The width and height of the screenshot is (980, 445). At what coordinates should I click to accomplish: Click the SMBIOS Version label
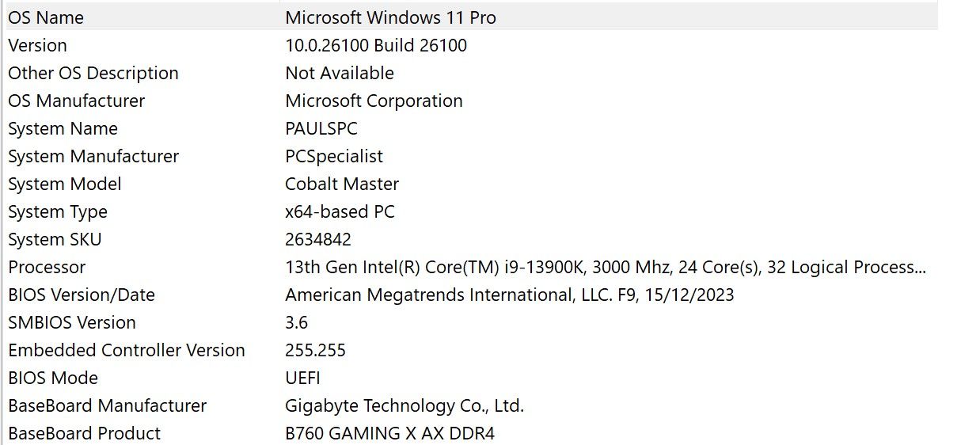pos(72,322)
